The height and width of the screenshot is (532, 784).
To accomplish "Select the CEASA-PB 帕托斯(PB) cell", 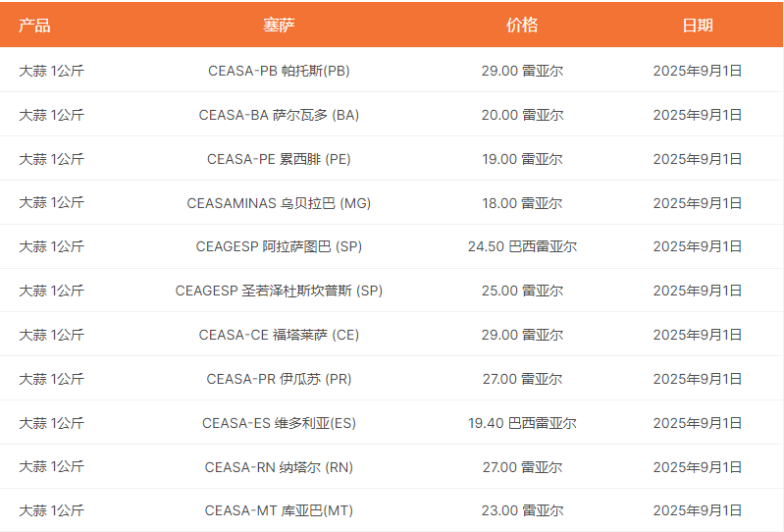I will (279, 71).
